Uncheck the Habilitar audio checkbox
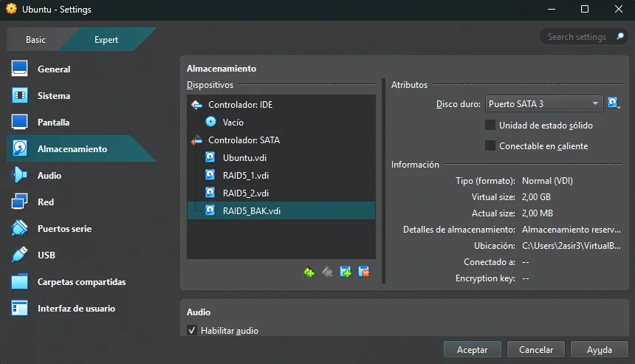 point(192,330)
